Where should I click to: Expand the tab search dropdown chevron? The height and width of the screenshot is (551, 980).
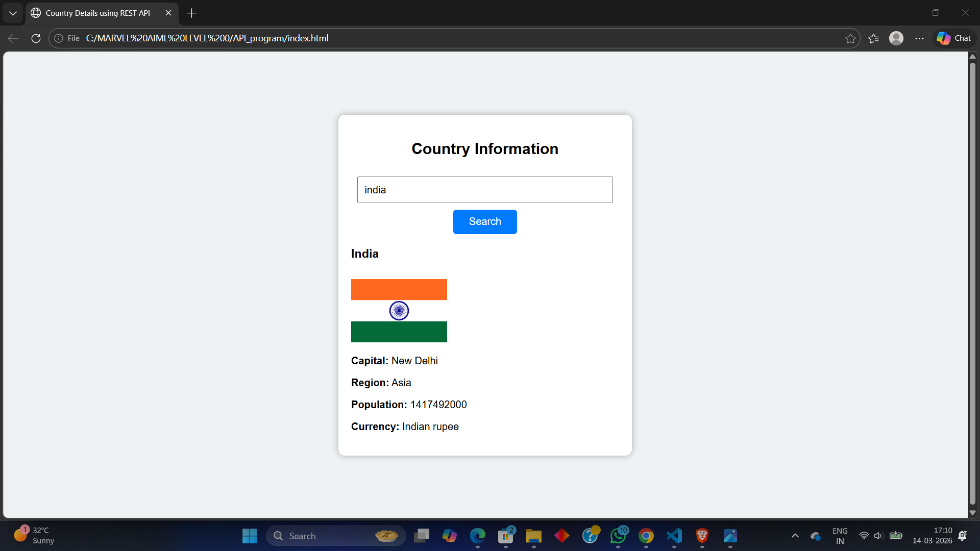point(13,13)
